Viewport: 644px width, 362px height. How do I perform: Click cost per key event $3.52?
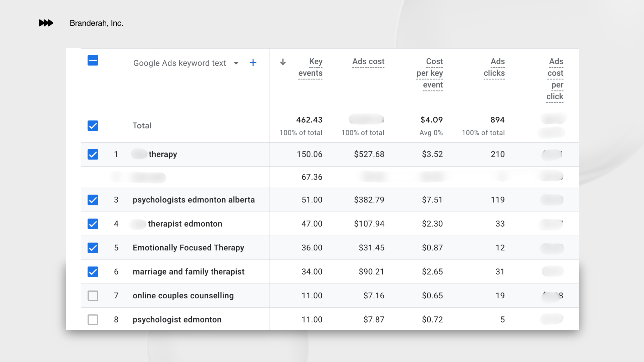[x=432, y=154]
